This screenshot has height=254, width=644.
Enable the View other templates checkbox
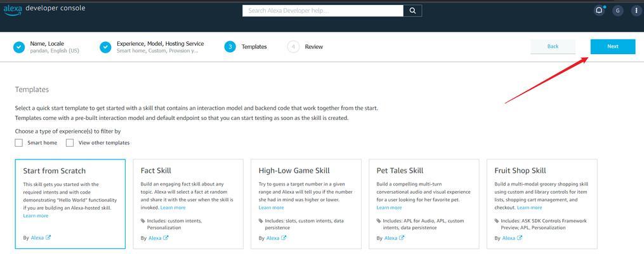[x=70, y=143]
